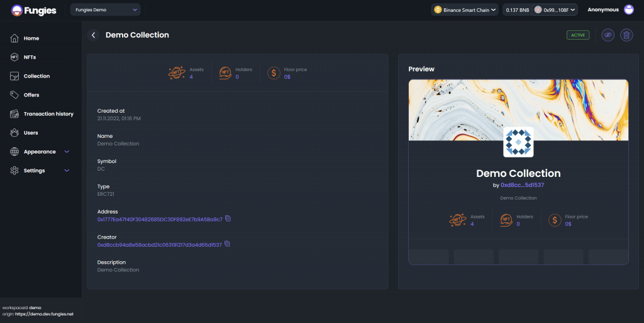Open the creator address link 0xd8ccb94a...
Image resolution: width=644 pixels, height=323 pixels.
click(x=159, y=245)
